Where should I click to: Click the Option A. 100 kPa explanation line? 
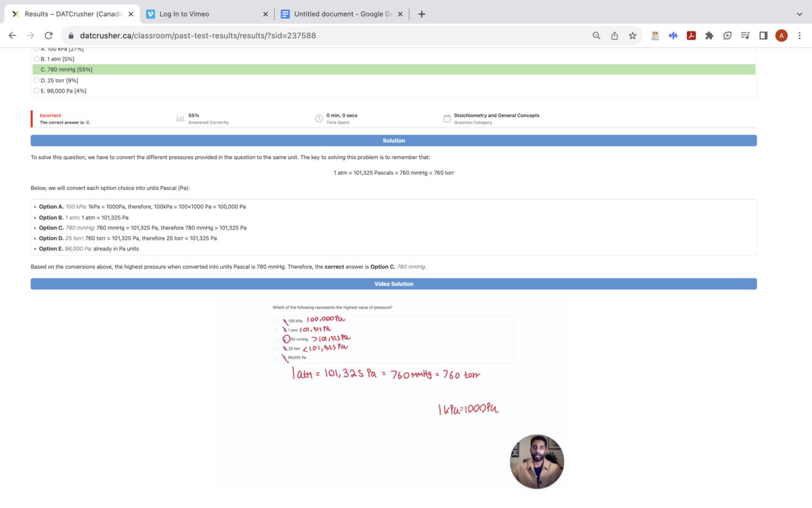(142, 206)
